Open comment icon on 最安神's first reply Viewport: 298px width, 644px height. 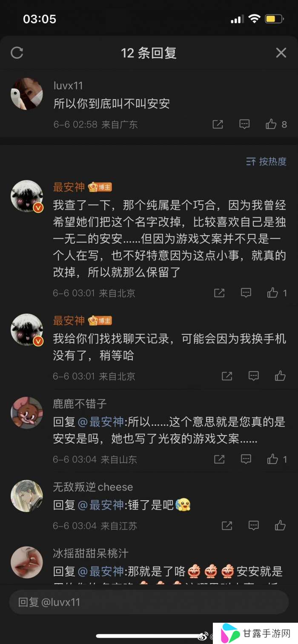coord(246,293)
